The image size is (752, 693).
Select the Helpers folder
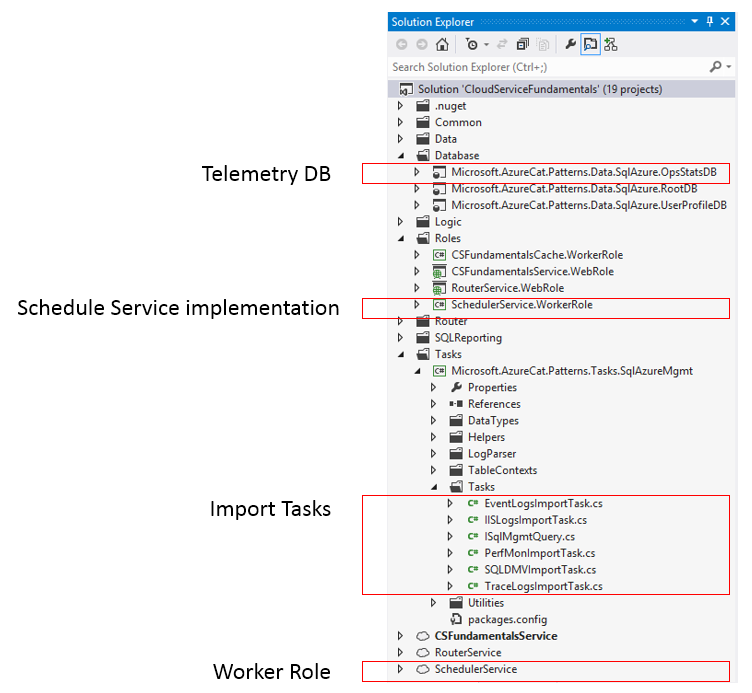coord(486,437)
